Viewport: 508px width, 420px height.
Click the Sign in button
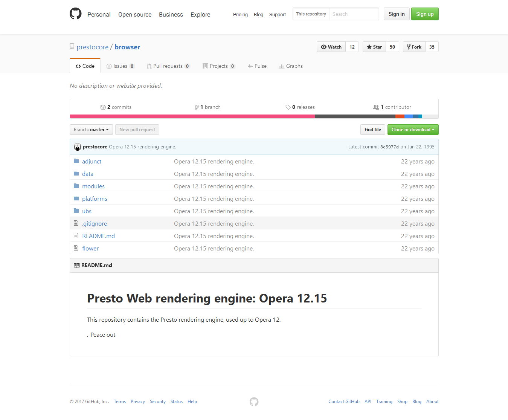click(397, 14)
